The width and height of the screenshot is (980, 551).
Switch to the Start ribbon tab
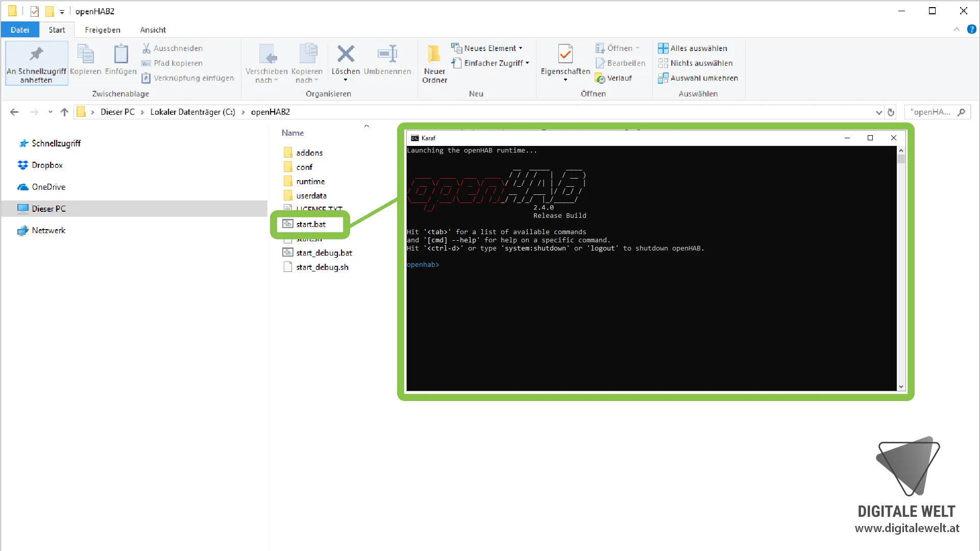(57, 30)
